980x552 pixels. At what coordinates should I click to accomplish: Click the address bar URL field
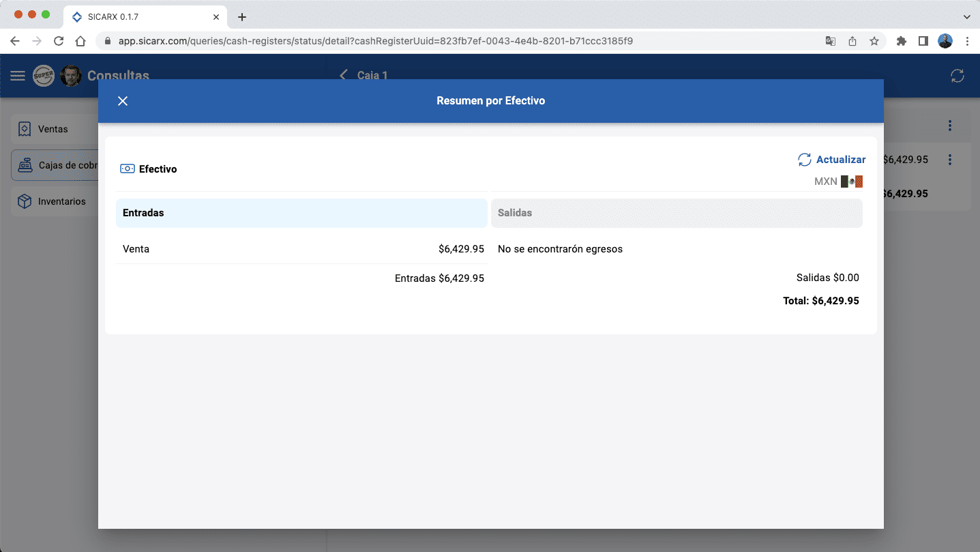pyautogui.click(x=375, y=41)
